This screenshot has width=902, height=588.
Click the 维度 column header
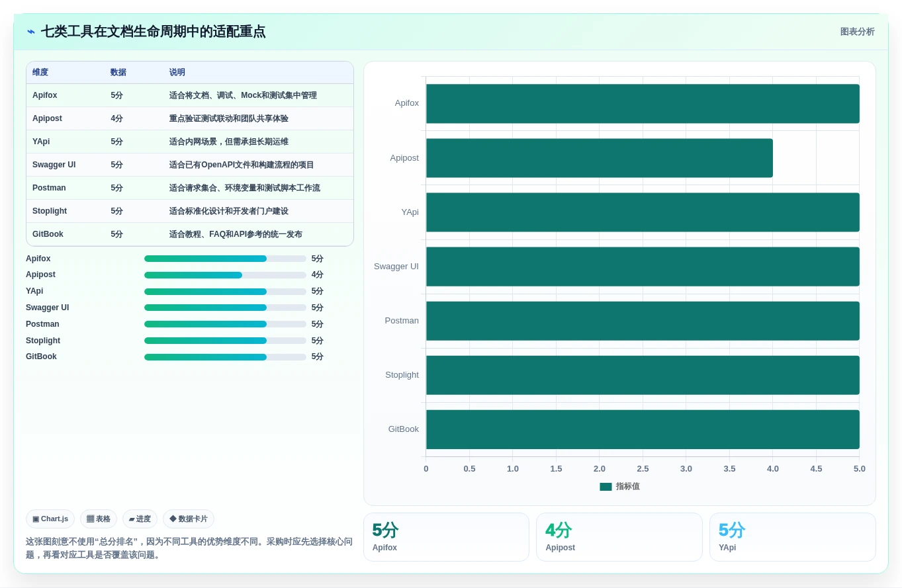click(x=40, y=72)
